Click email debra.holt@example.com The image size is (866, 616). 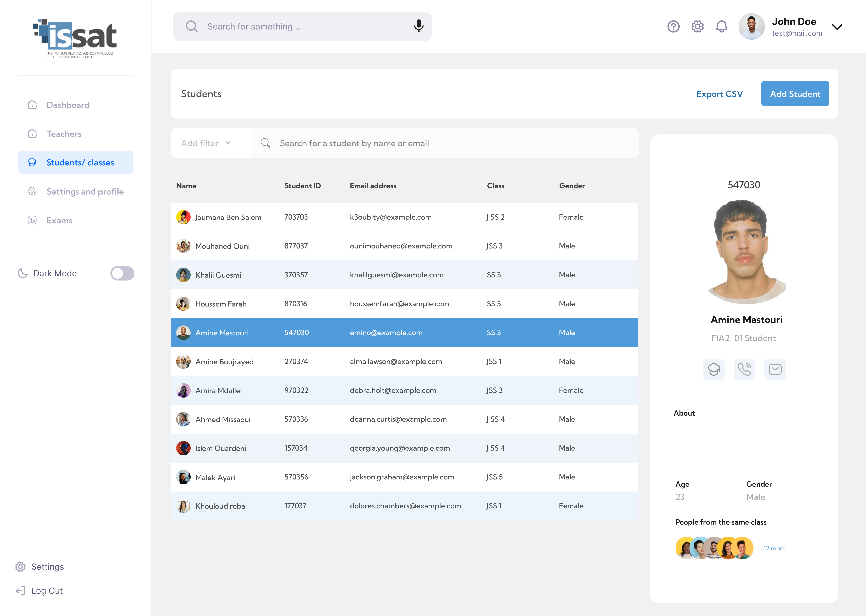(x=393, y=390)
